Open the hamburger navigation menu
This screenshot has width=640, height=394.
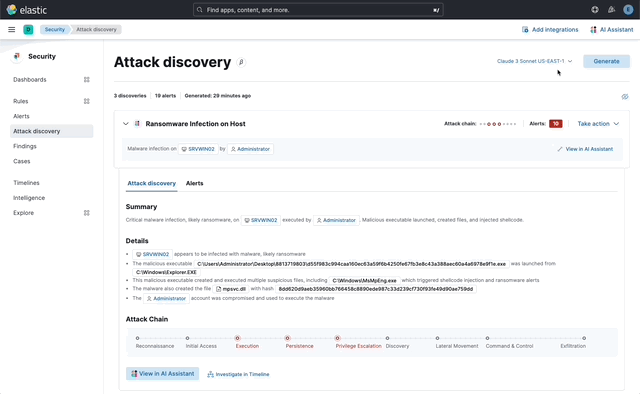[11, 29]
